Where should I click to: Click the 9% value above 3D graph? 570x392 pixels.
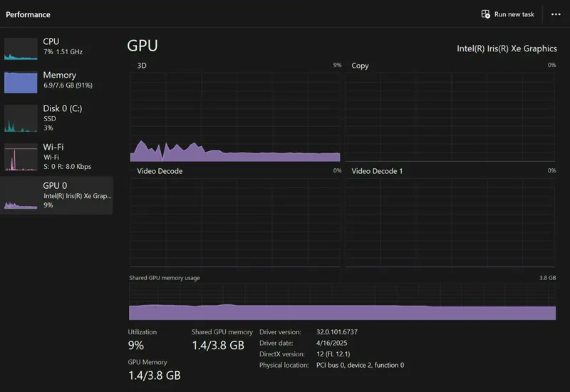click(337, 65)
